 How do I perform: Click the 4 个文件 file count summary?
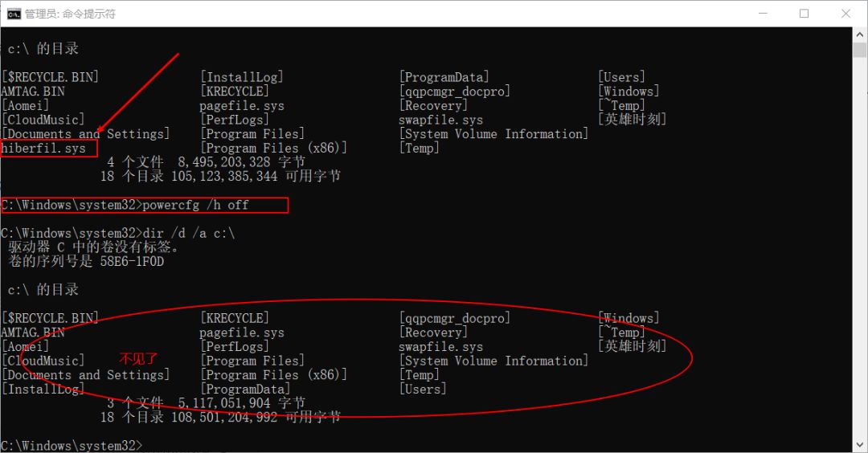tap(135, 162)
